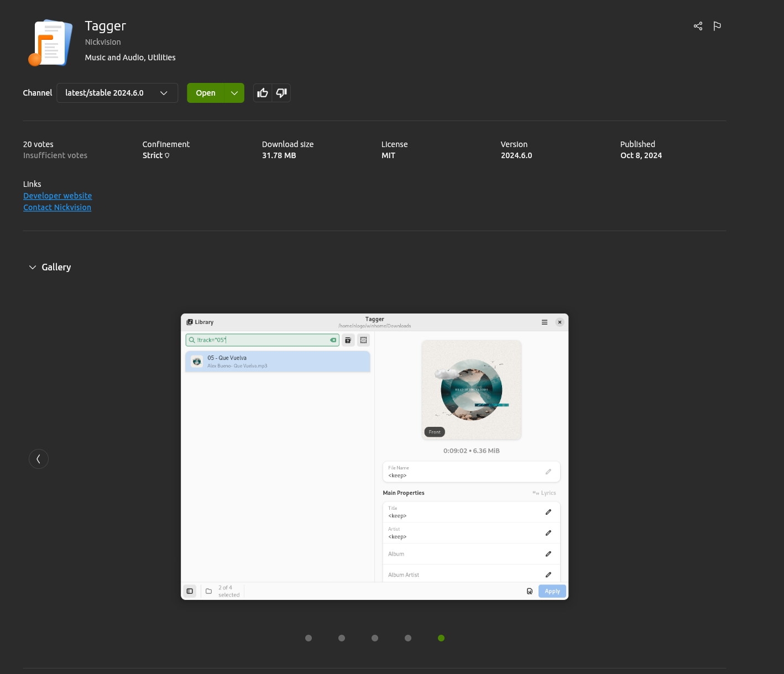Viewport: 784px width, 674px height.
Task: Give Tagger a thumbs down vote
Action: [281, 93]
